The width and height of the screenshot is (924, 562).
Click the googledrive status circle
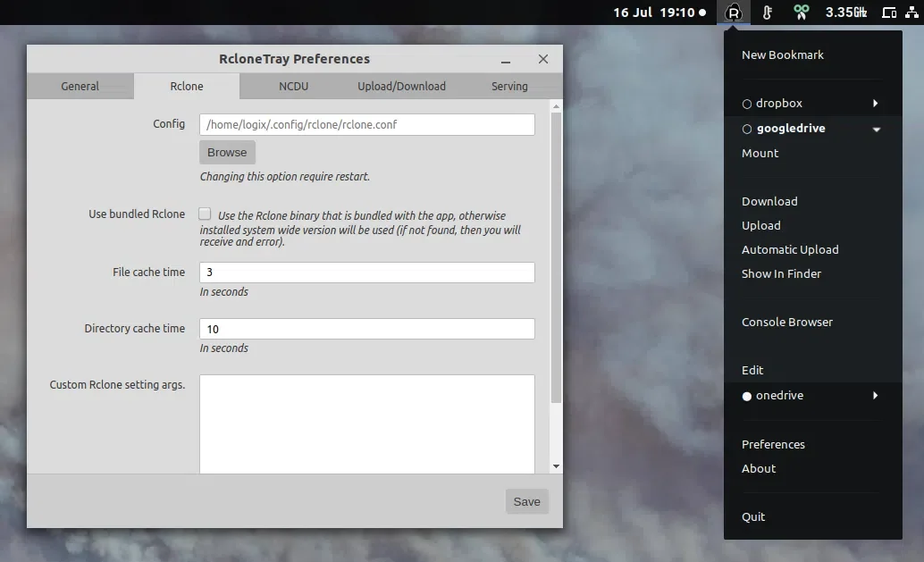click(x=747, y=129)
